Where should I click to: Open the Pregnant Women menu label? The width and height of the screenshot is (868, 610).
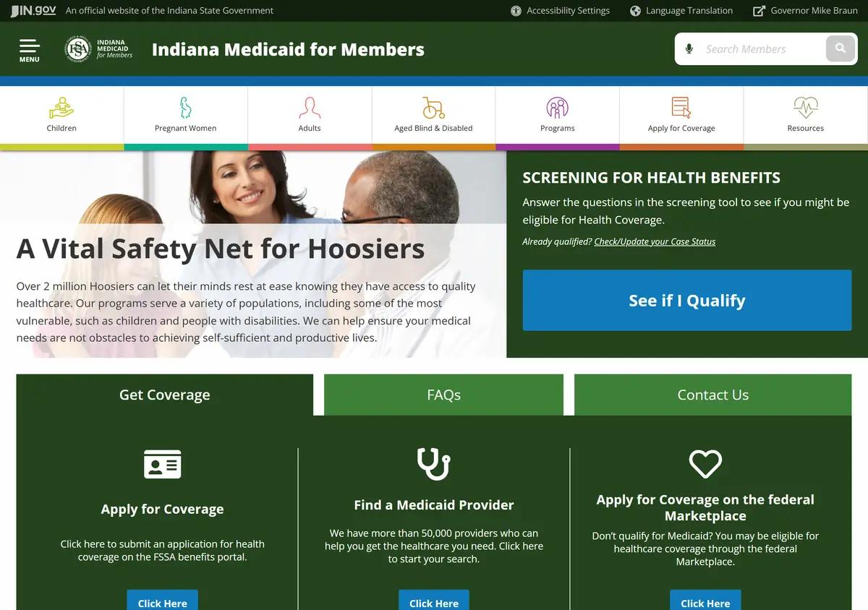[185, 128]
